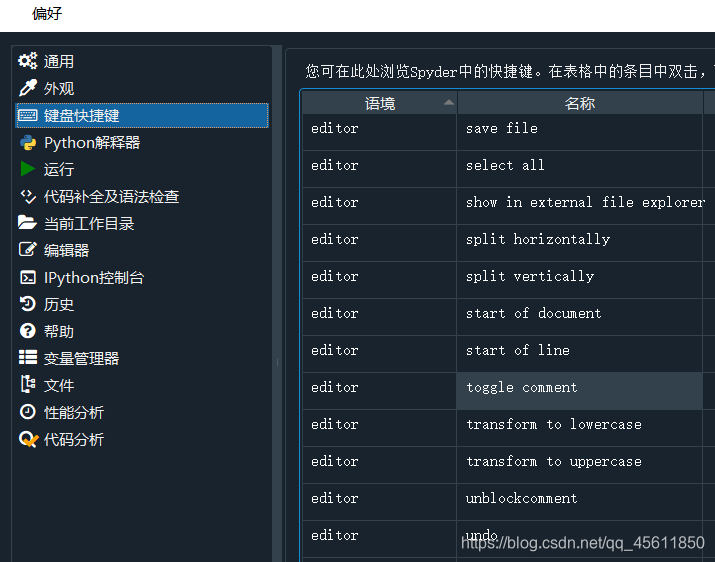This screenshot has height=562, width=715.
Task: Select the 'start of line' row
Action: coord(508,354)
